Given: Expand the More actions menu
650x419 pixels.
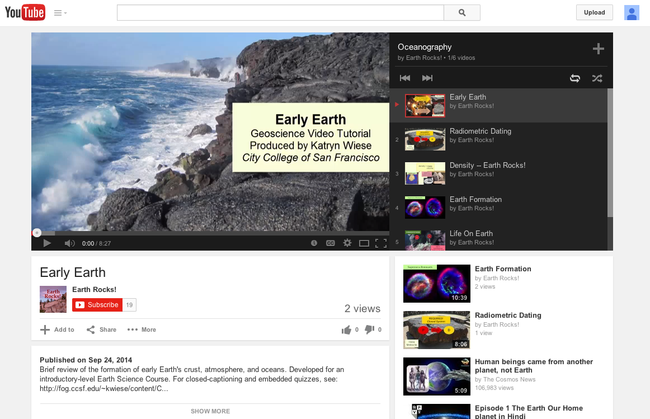Looking at the screenshot, I should coord(142,329).
